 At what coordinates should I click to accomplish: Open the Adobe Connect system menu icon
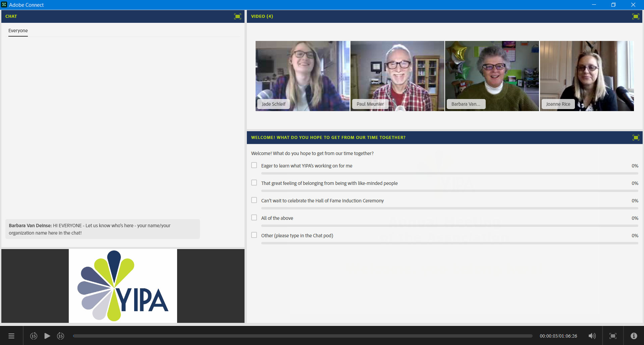click(4, 5)
